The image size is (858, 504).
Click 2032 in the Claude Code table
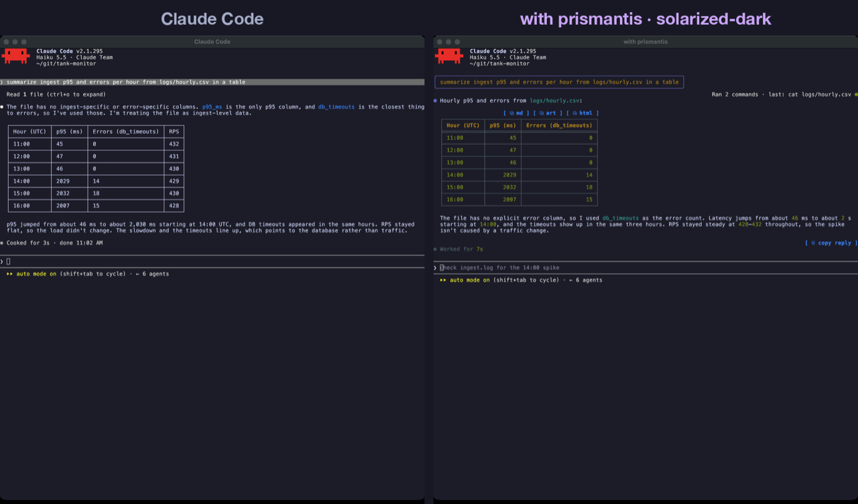pos(64,194)
